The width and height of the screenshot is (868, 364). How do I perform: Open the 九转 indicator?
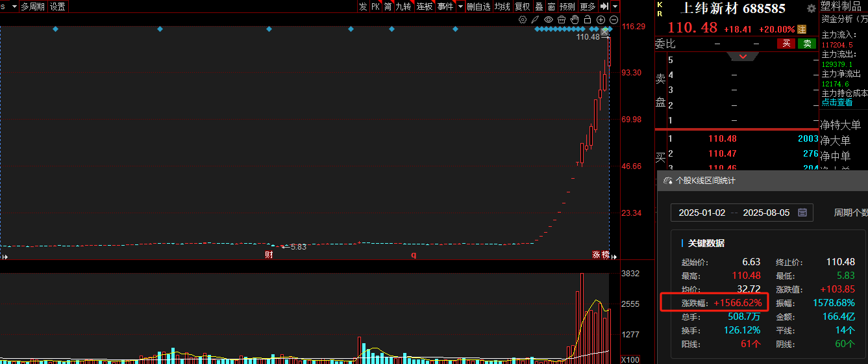404,6
